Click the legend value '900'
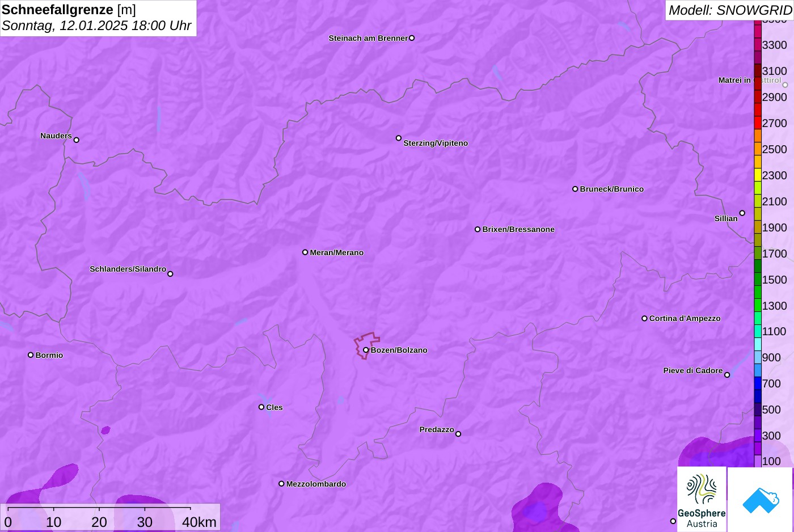This screenshot has height=532, width=794. [771, 357]
